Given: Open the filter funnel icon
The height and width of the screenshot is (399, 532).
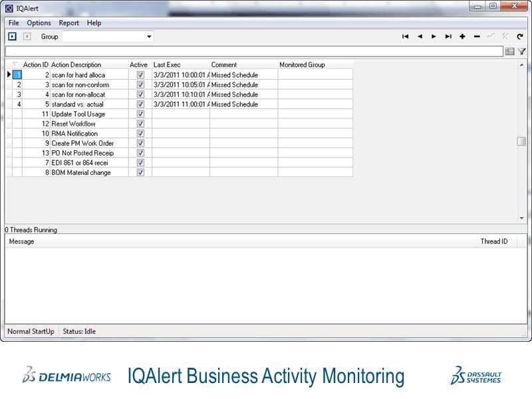Looking at the screenshot, I should coord(523,51).
